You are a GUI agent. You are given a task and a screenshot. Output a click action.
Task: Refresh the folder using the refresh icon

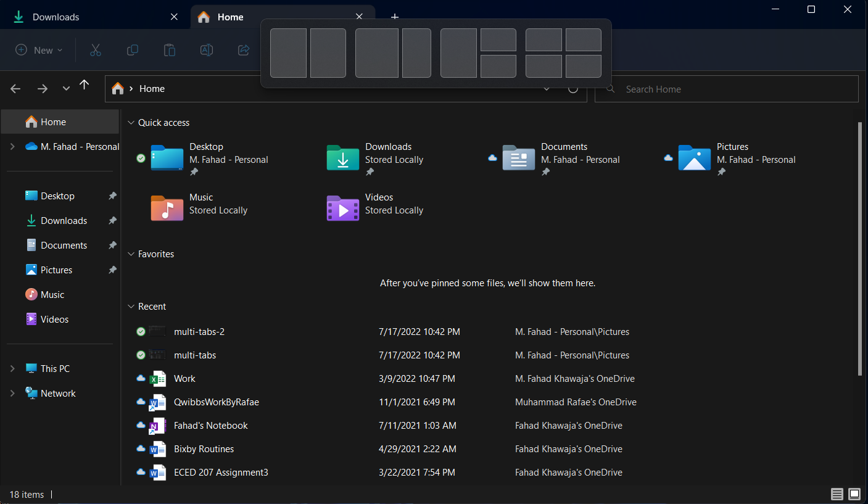click(573, 88)
